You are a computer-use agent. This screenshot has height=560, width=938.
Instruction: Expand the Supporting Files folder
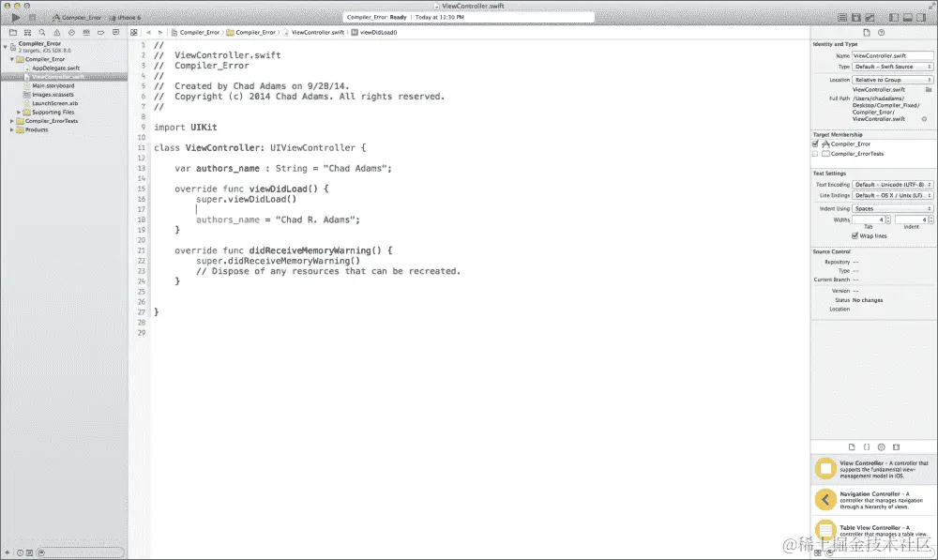click(19, 112)
